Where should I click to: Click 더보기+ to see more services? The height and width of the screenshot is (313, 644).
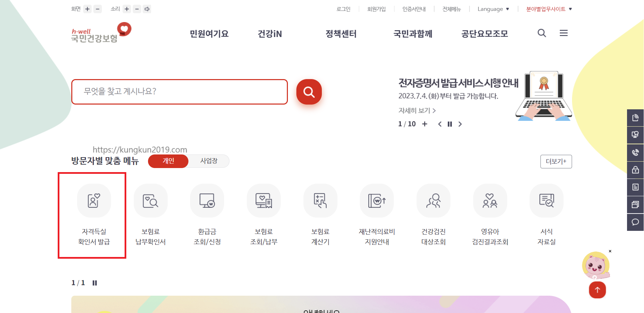[556, 162]
